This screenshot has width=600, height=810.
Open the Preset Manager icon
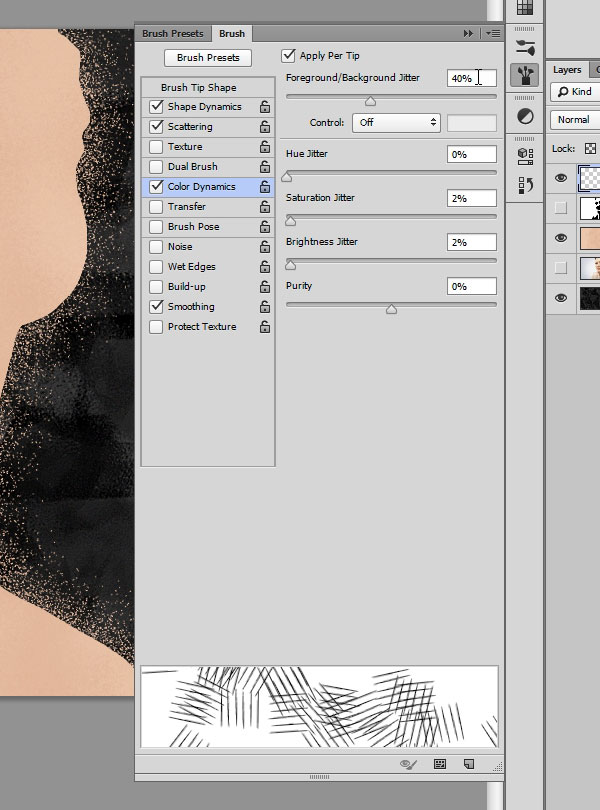439,764
